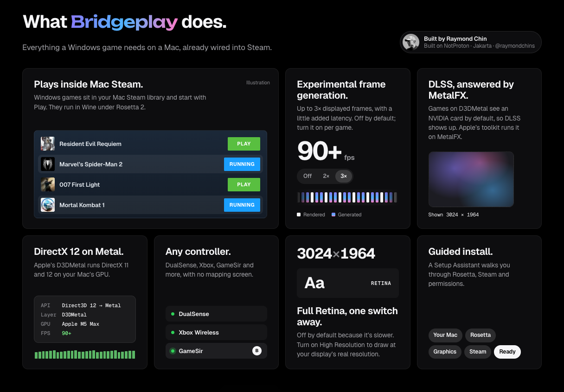This screenshot has height=392, width=564.
Task: Click the 007 First Light game icon
Action: 48,184
